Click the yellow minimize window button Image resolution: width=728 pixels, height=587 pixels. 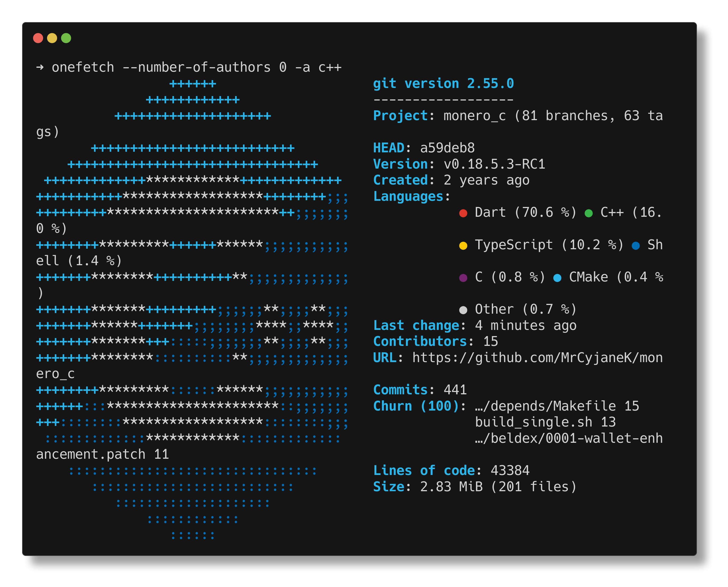(52, 38)
